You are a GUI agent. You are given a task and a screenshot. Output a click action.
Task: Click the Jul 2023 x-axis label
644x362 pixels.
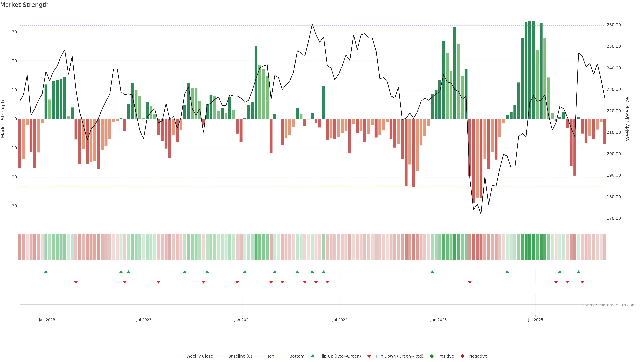click(x=144, y=320)
